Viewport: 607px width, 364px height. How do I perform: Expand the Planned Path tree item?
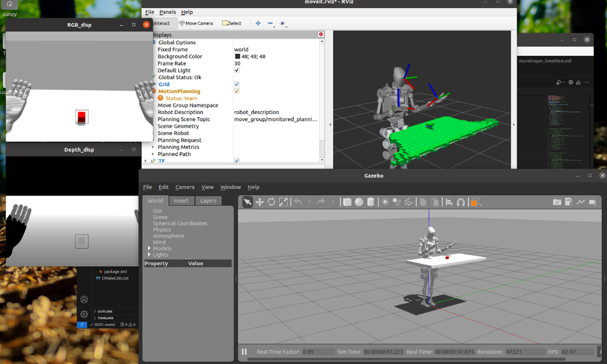coord(153,154)
